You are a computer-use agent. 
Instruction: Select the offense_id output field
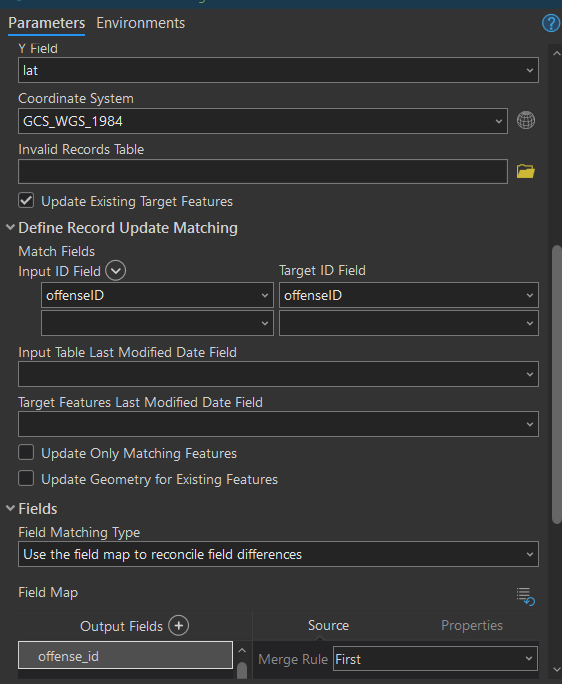125,655
